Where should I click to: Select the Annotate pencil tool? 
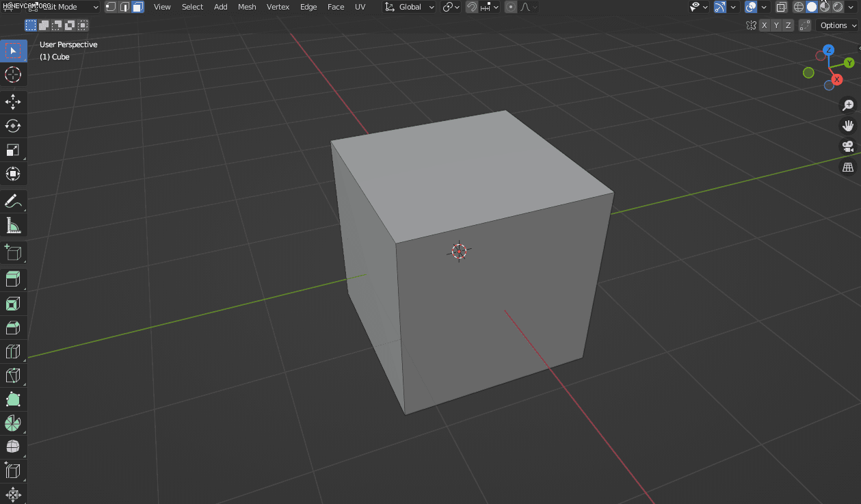(13, 201)
